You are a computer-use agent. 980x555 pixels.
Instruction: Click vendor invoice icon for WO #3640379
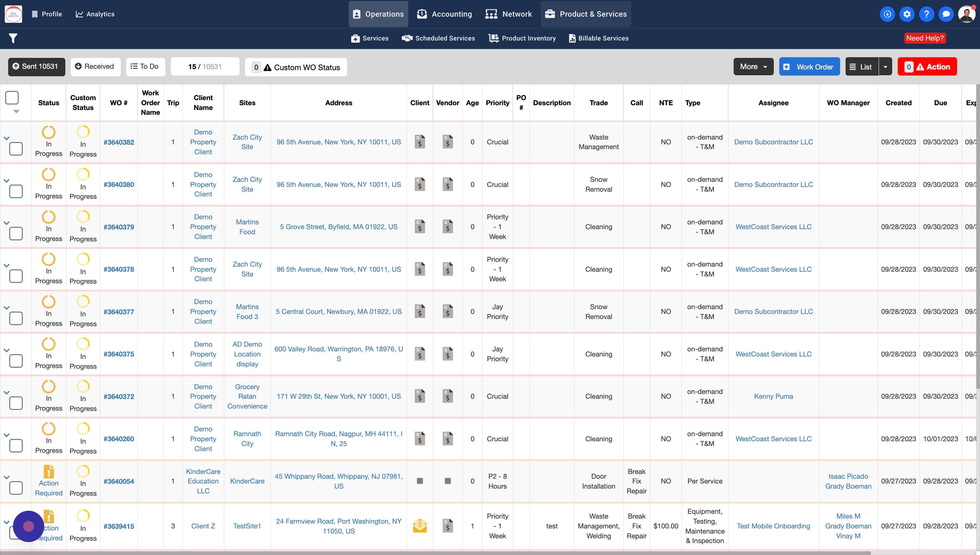coord(447,227)
